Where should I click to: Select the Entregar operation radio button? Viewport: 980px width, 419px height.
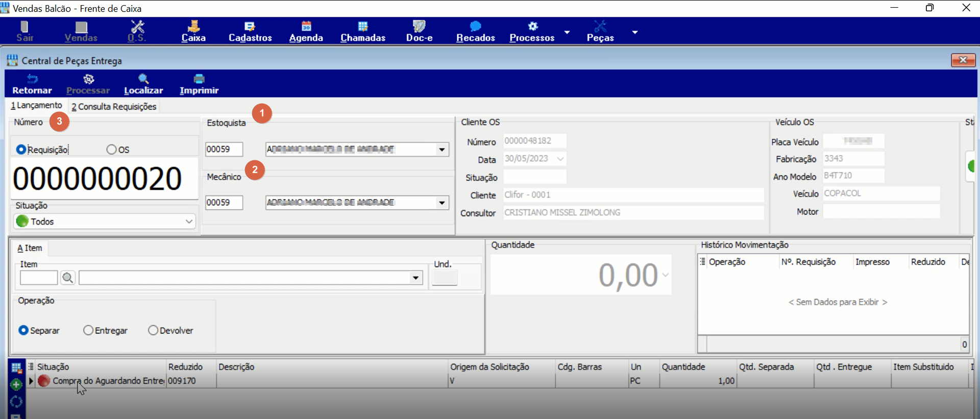(88, 330)
